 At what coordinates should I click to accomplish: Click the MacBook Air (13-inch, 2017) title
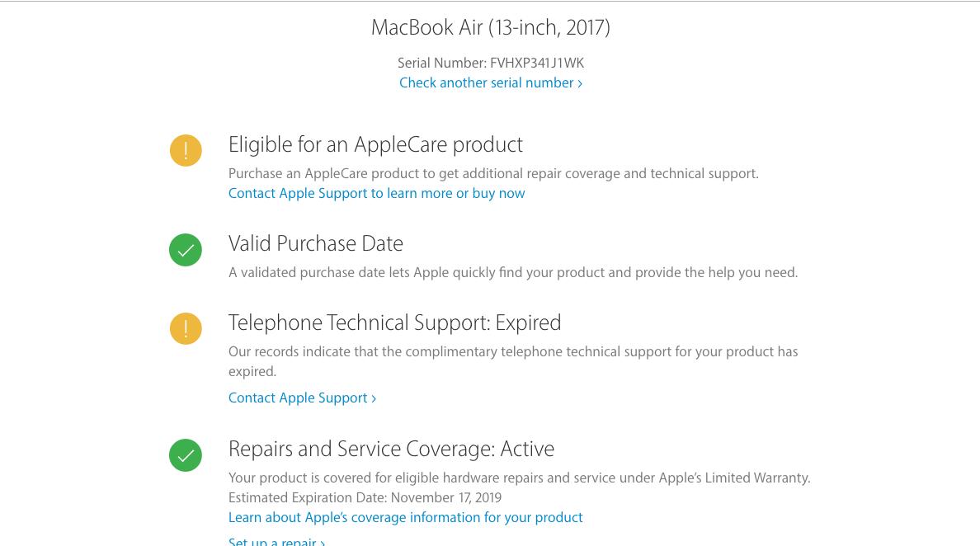pos(491,27)
